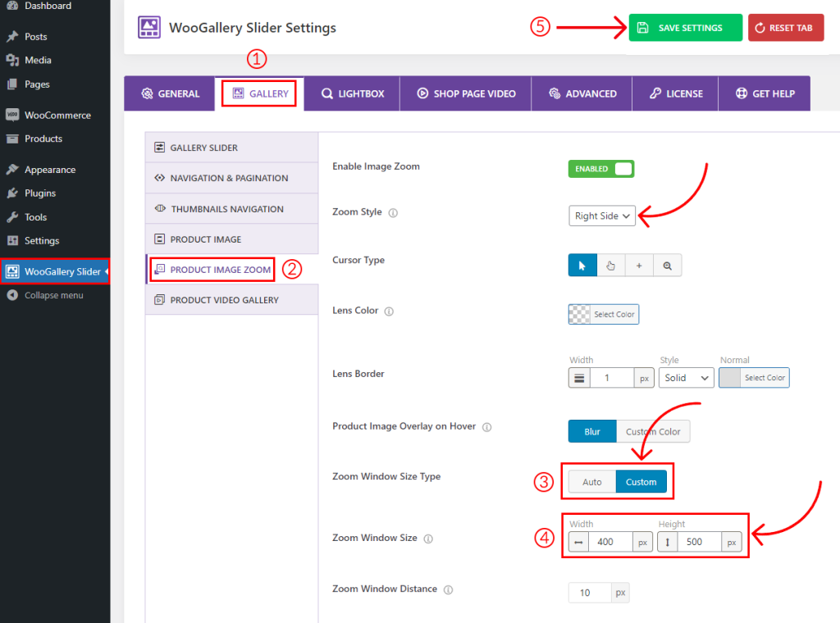
Task: Click the RESET TAB button
Action: coord(785,27)
